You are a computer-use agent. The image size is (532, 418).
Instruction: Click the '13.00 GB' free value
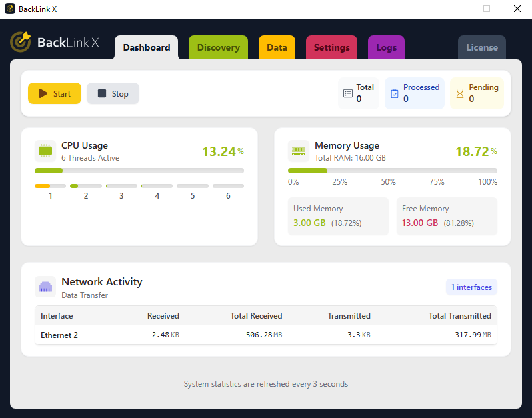click(420, 223)
